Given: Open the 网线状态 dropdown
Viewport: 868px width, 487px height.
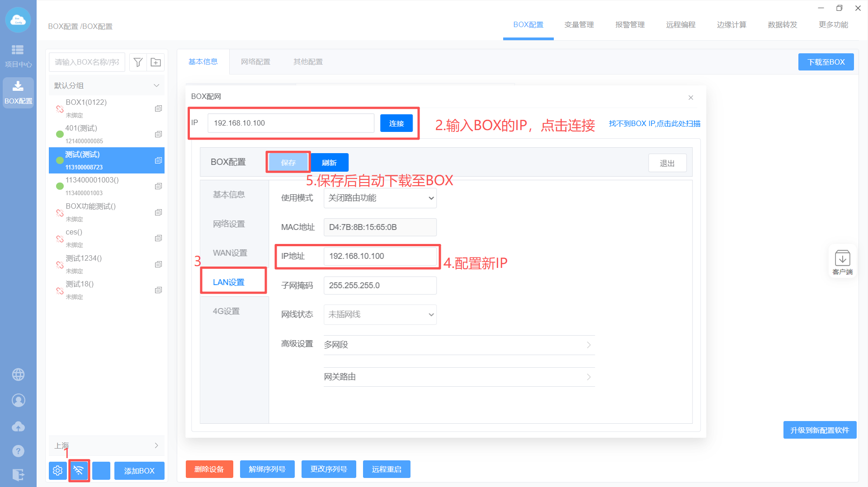Looking at the screenshot, I should (380, 314).
